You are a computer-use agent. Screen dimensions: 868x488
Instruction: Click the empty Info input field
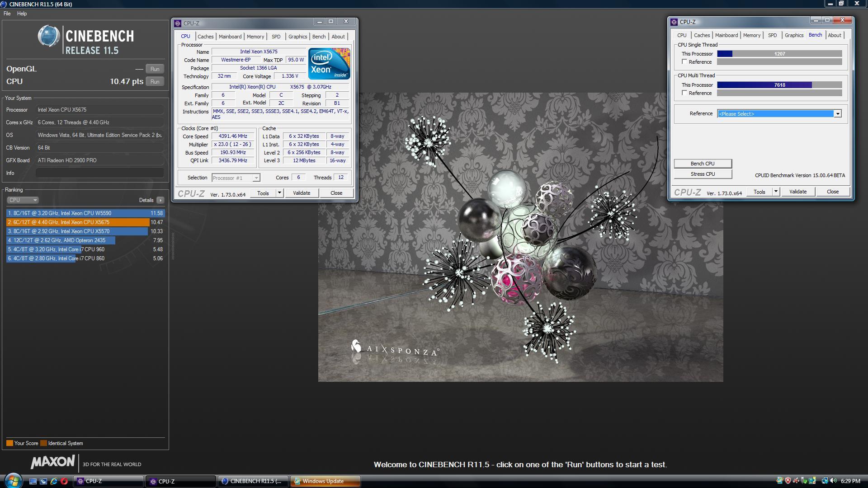point(99,173)
